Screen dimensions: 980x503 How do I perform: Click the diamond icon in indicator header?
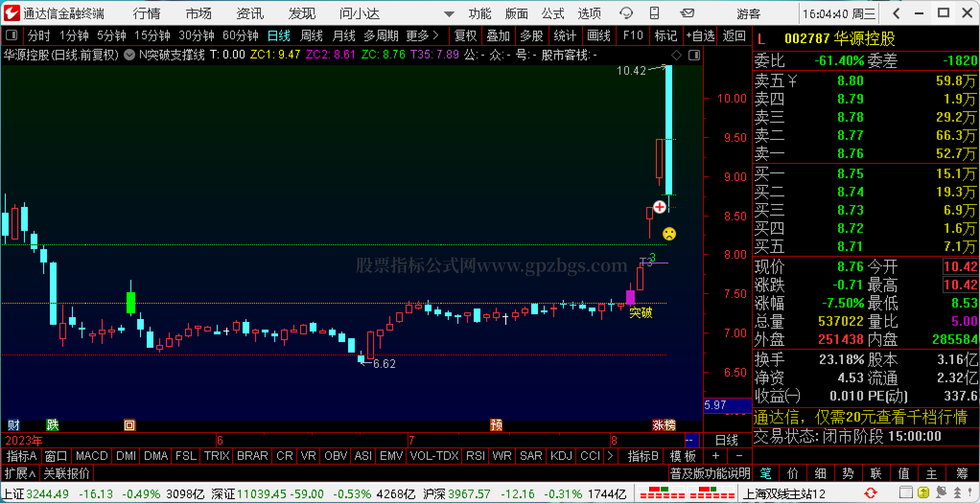(677, 56)
